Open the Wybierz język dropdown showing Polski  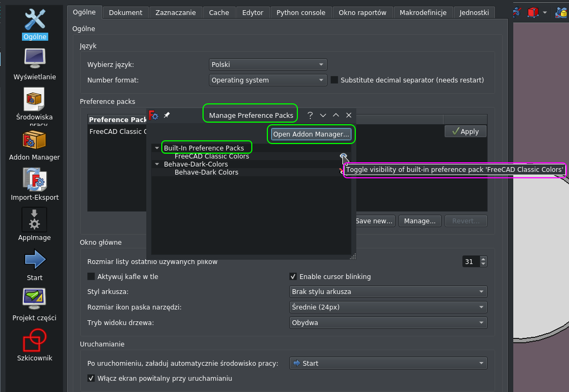[268, 64]
